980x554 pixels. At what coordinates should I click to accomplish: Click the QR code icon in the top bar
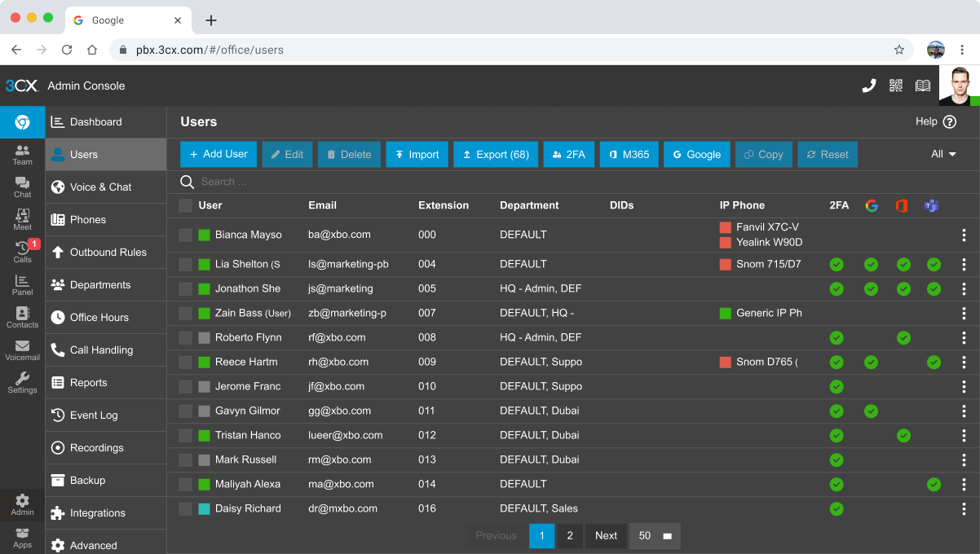coord(895,85)
